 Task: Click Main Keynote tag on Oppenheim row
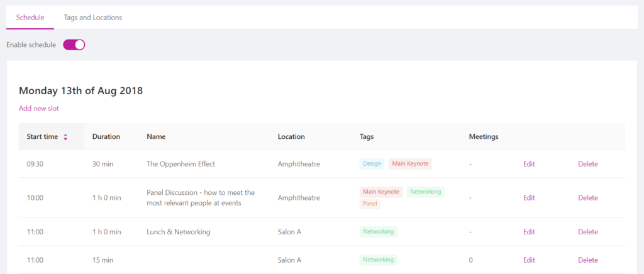coord(410,163)
